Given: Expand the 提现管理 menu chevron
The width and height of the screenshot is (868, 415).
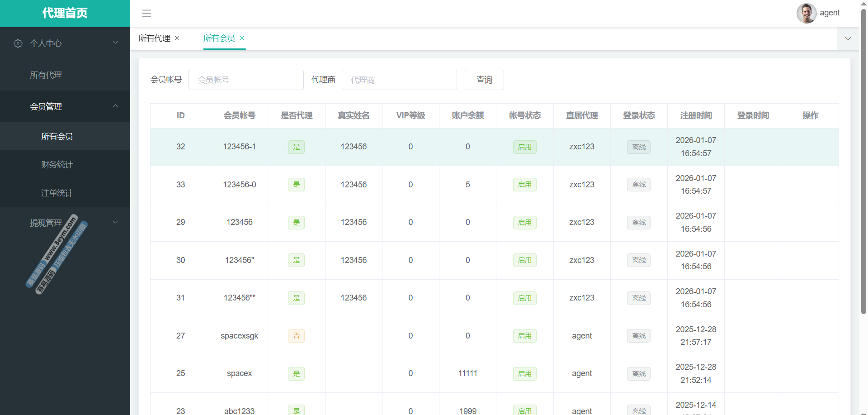Looking at the screenshot, I should [x=115, y=222].
